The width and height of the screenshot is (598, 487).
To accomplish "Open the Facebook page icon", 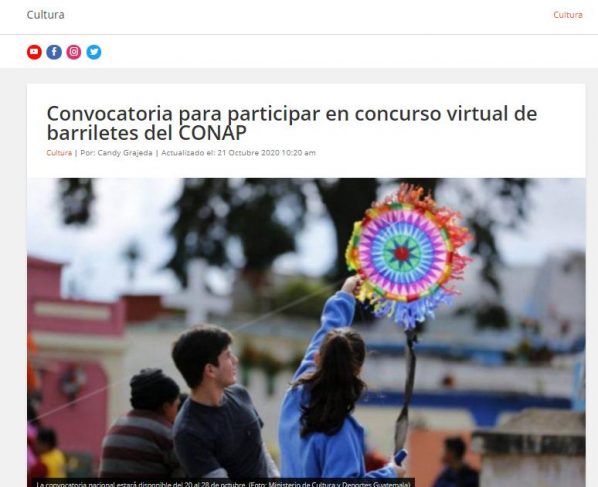I will coord(54,52).
